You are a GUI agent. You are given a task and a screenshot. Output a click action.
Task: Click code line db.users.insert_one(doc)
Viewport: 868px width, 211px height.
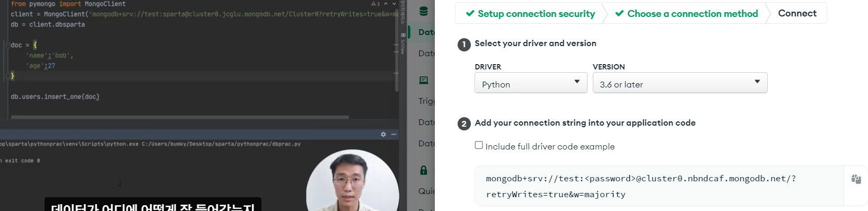tap(55, 96)
